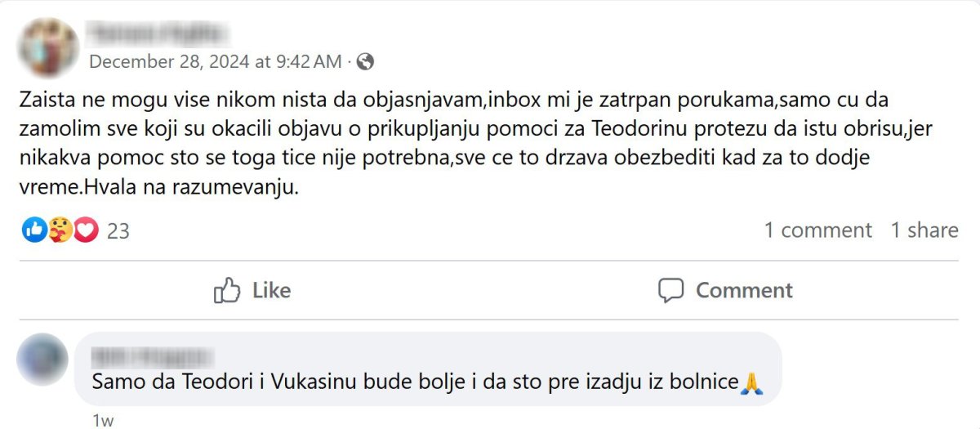Open the "1 comment" link
This screenshot has width=980, height=429.
[x=817, y=230]
